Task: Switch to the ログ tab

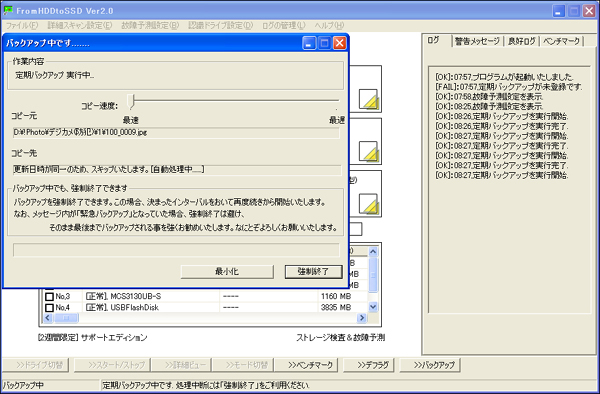Action: click(x=433, y=41)
